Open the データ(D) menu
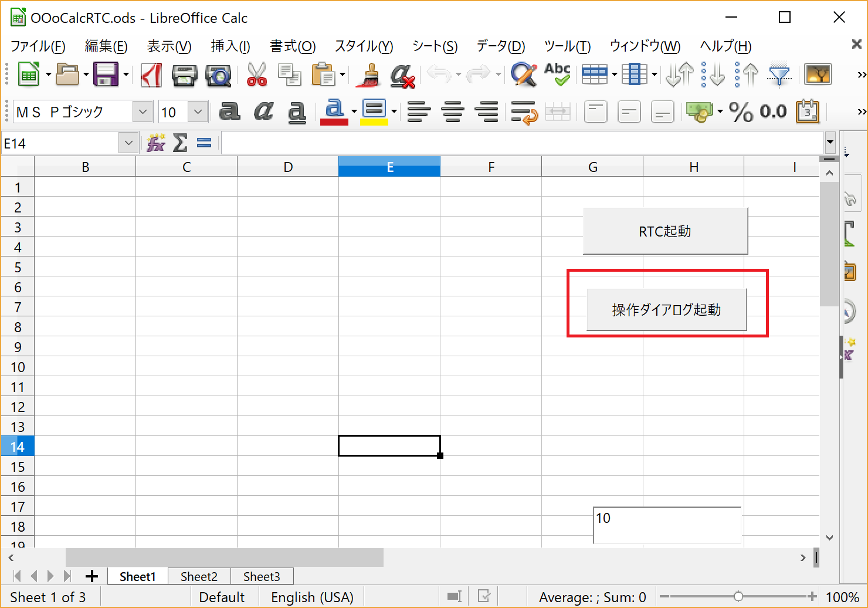This screenshot has height=608, width=868. (x=500, y=46)
